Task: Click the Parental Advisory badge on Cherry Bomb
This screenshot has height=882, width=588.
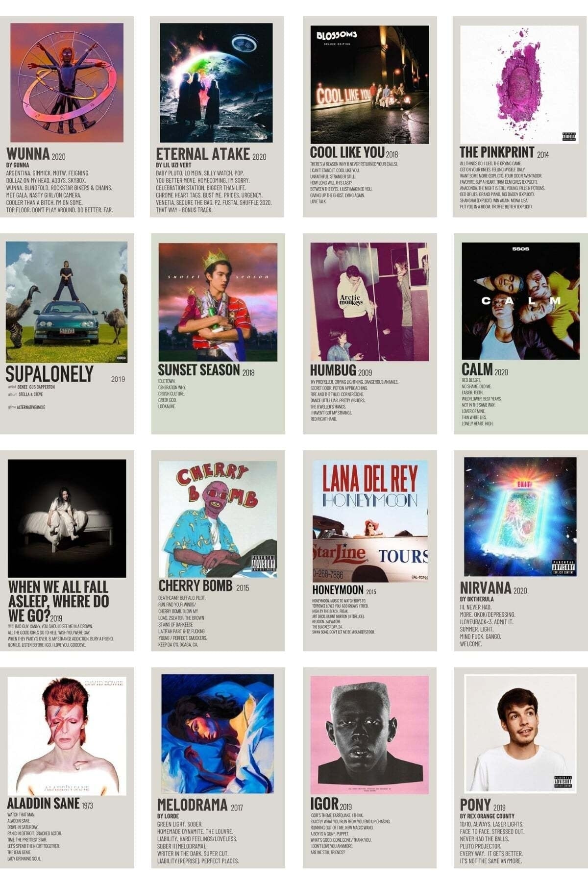Action: click(x=264, y=564)
